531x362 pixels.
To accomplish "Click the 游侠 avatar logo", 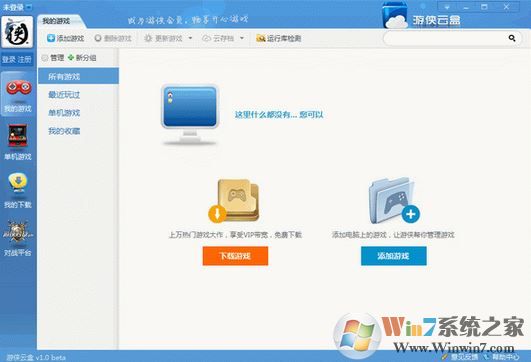I will click(x=17, y=32).
